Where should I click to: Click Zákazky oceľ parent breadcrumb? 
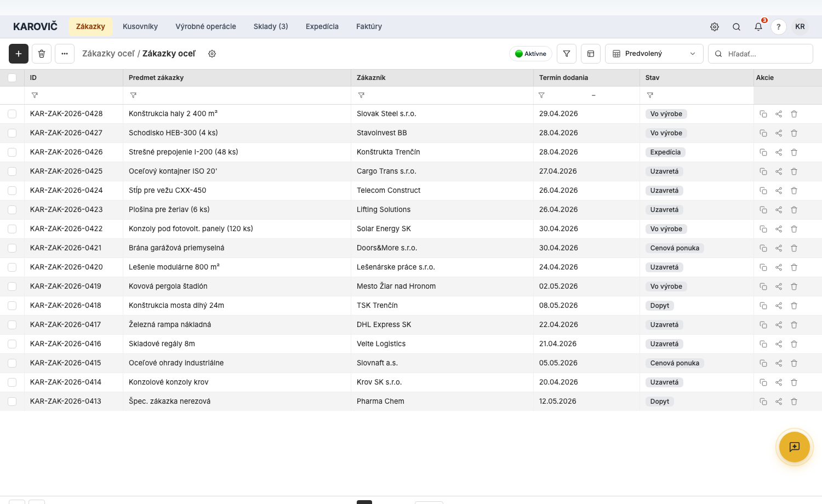pos(108,54)
